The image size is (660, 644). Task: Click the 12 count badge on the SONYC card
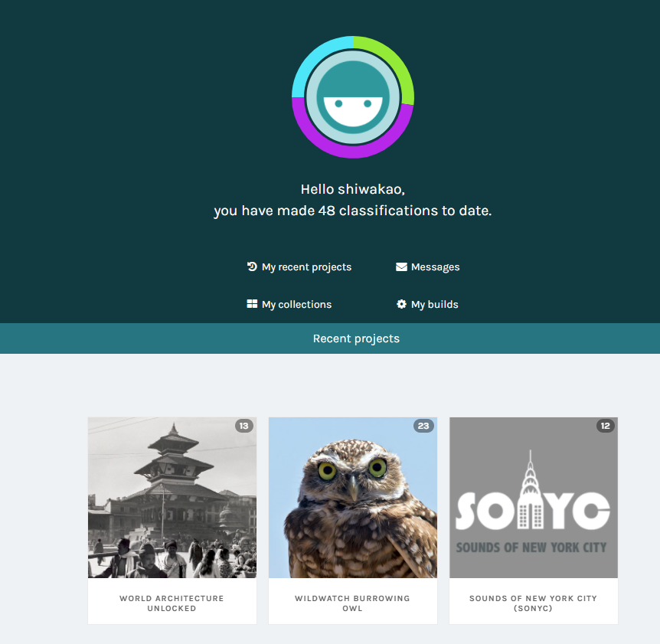[606, 426]
